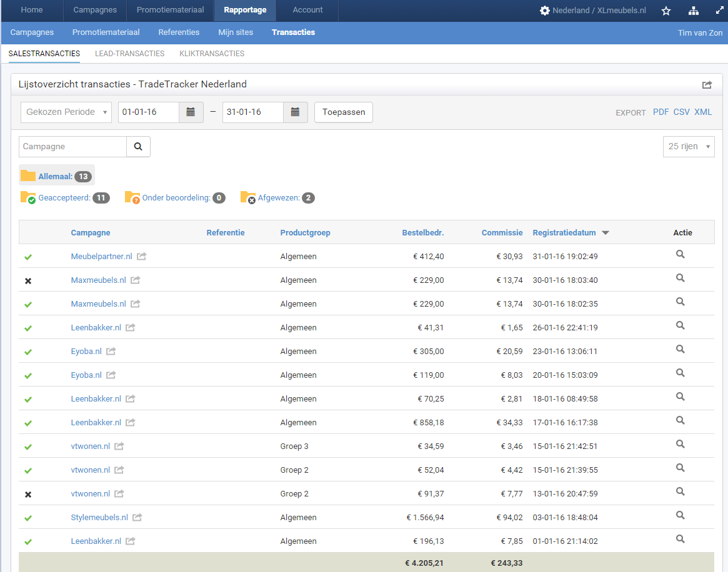728x572 pixels.
Task: Export the list as PDF
Action: point(661,112)
